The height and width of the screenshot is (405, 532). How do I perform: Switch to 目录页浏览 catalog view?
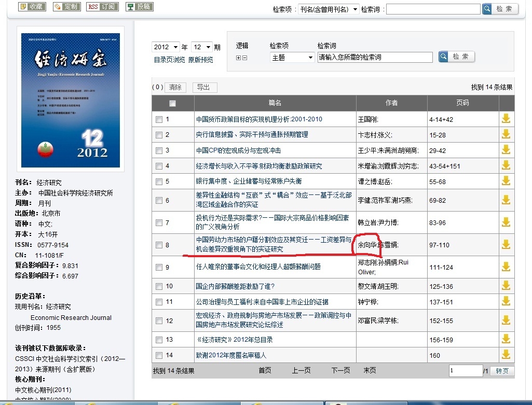pos(169,60)
